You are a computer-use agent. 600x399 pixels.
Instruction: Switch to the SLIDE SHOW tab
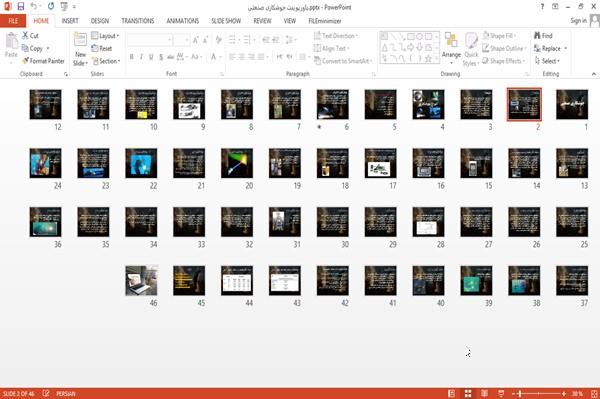click(x=226, y=21)
